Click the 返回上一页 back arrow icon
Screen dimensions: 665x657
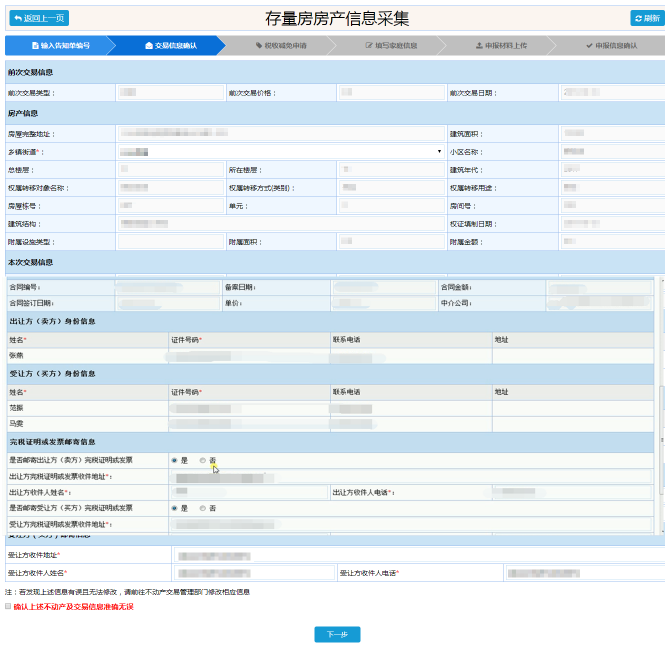(x=18, y=19)
